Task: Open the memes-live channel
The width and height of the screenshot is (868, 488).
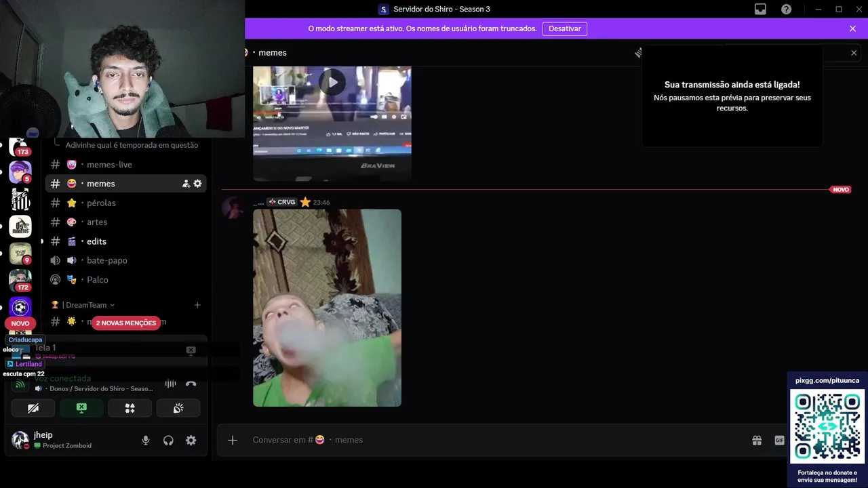Action: point(126,165)
